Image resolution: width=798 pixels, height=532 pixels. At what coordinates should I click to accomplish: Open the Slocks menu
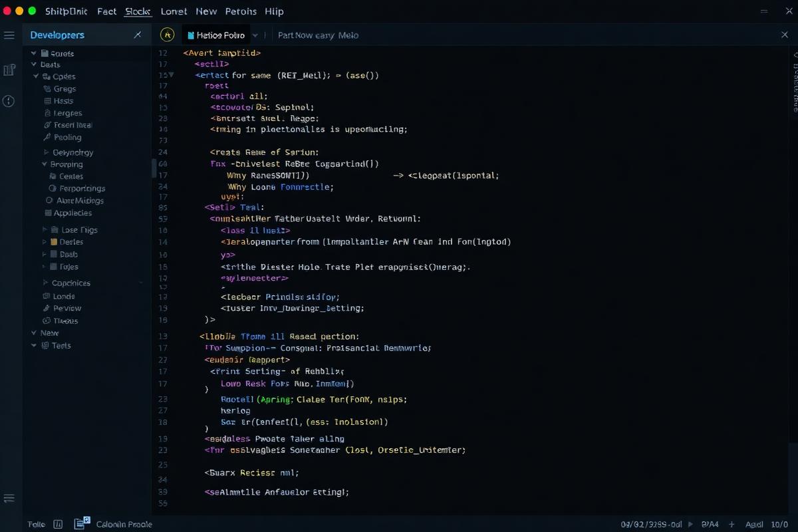138,11
